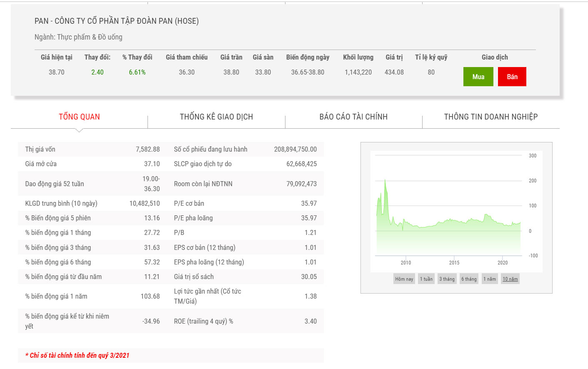This screenshot has width=588, height=369.
Task: Click the green Mua buy button
Action: coord(478,77)
